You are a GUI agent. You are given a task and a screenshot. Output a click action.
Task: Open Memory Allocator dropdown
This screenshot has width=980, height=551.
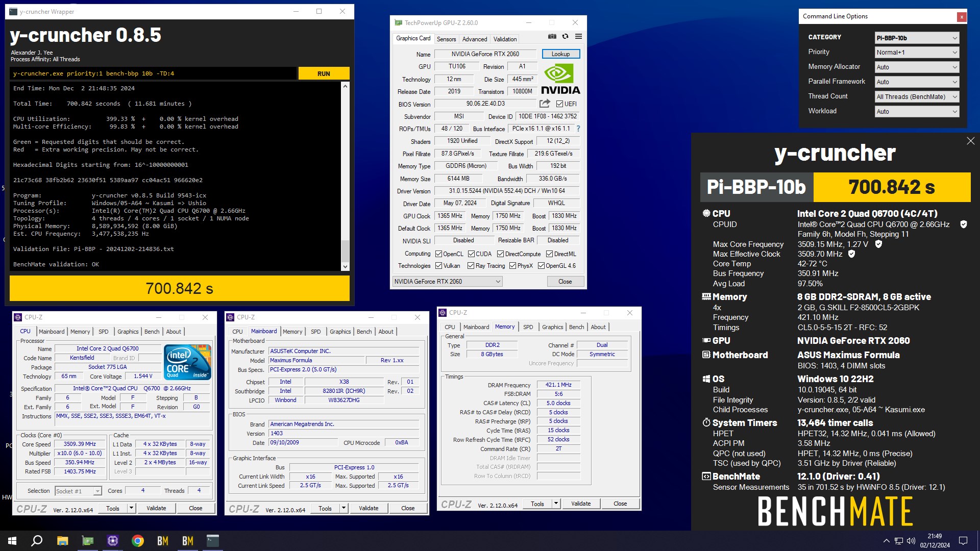(917, 67)
